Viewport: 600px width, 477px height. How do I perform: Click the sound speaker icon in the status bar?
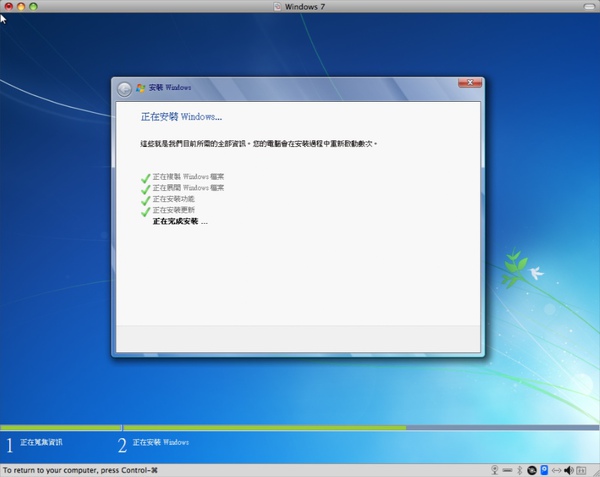569,470
